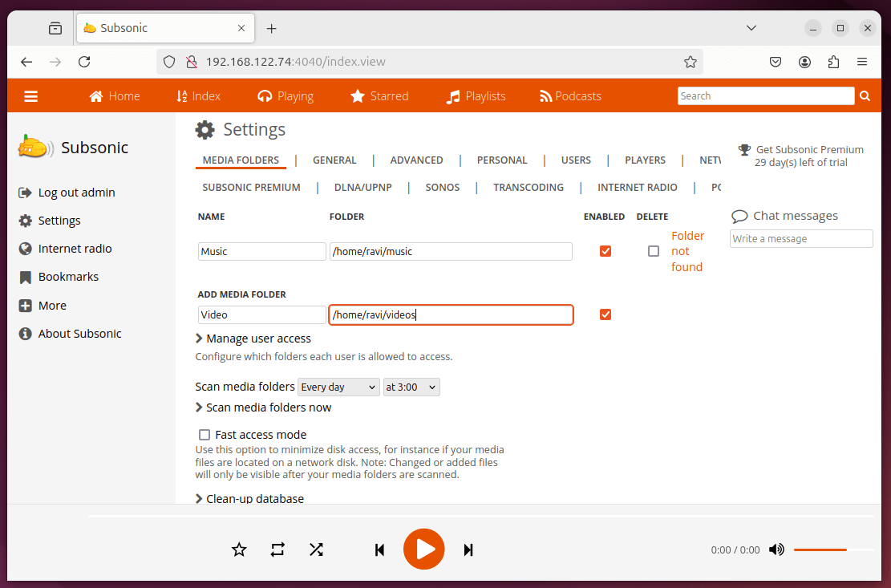This screenshot has width=891, height=588.
Task: Mute the volume speaker icon
Action: (776, 549)
